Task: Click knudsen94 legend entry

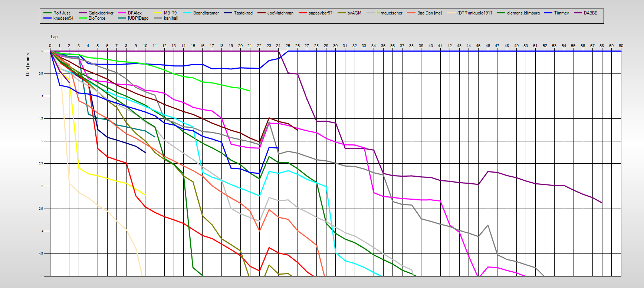Action: (x=63, y=18)
